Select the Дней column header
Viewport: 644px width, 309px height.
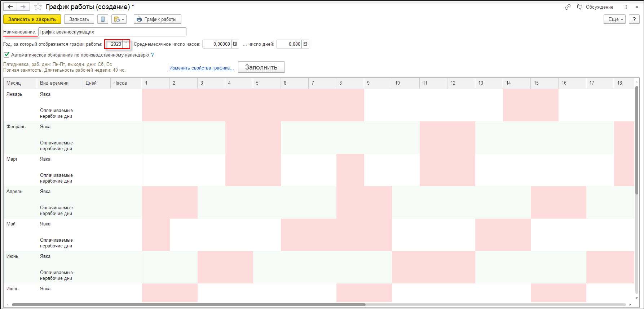pyautogui.click(x=97, y=83)
